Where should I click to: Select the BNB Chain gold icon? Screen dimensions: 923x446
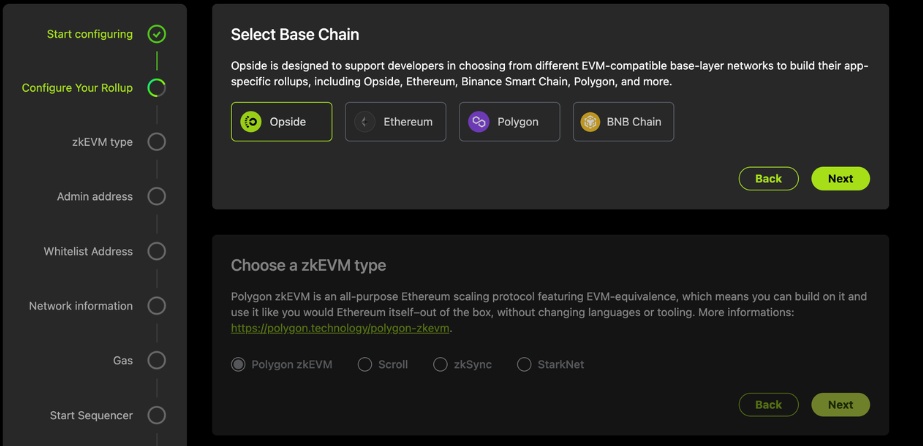(590, 122)
